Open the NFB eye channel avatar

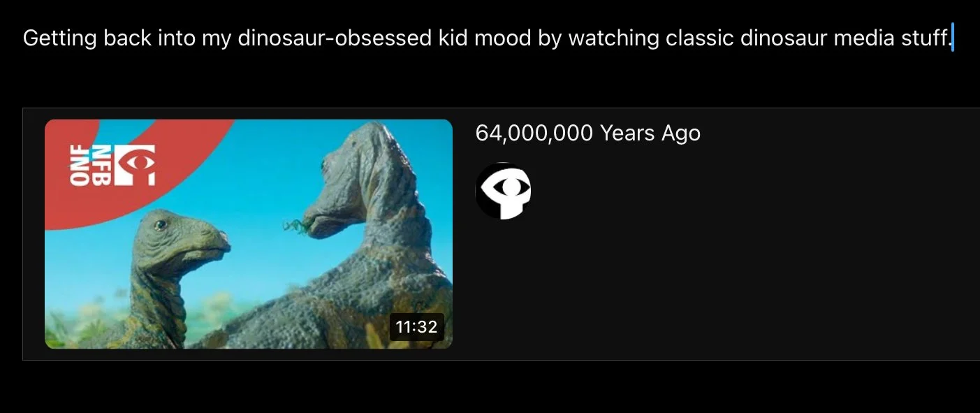click(x=503, y=191)
